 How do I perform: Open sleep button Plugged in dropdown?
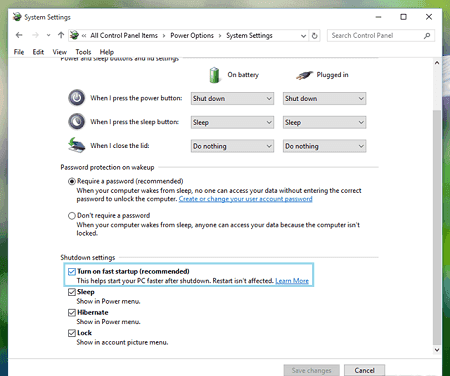pos(324,122)
